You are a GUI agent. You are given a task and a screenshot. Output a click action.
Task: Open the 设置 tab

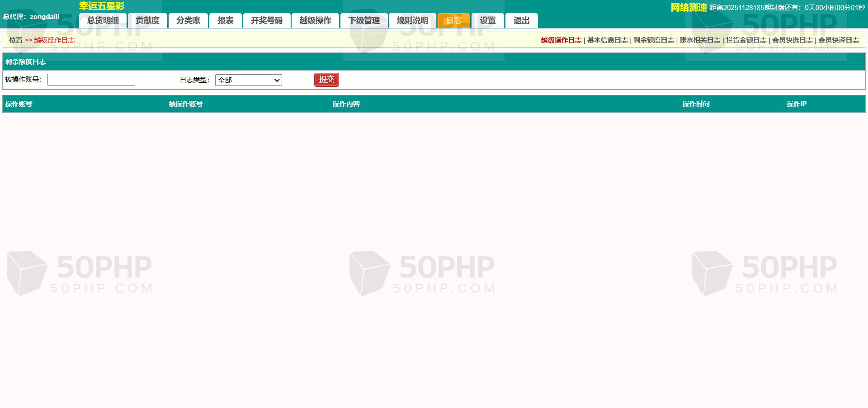487,21
